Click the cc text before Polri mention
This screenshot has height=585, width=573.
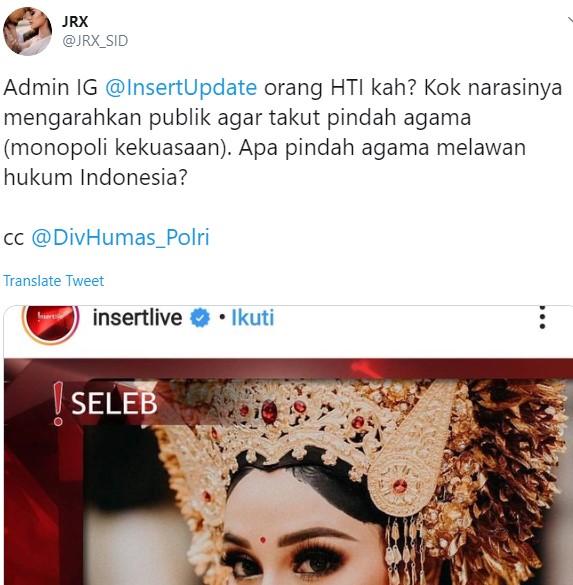(14, 238)
